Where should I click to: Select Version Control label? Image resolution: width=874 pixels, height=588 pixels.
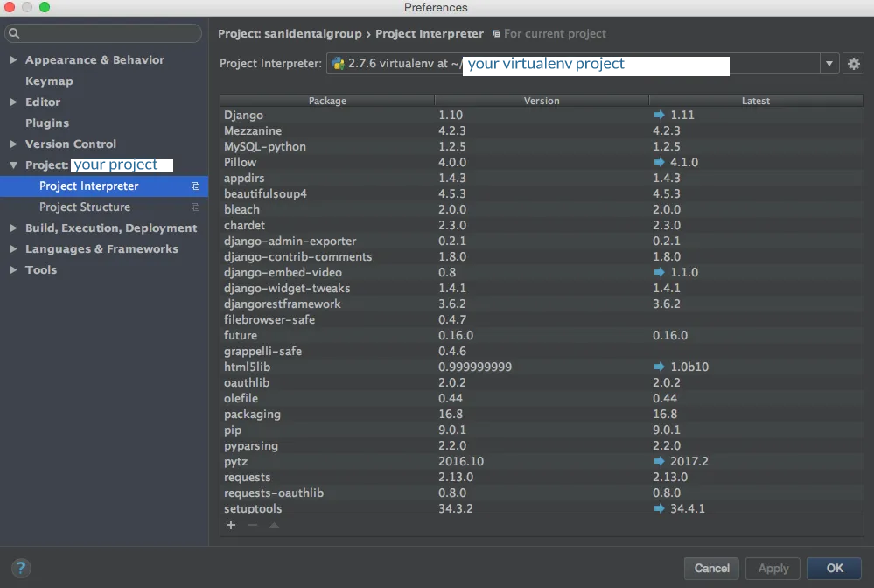[71, 143]
